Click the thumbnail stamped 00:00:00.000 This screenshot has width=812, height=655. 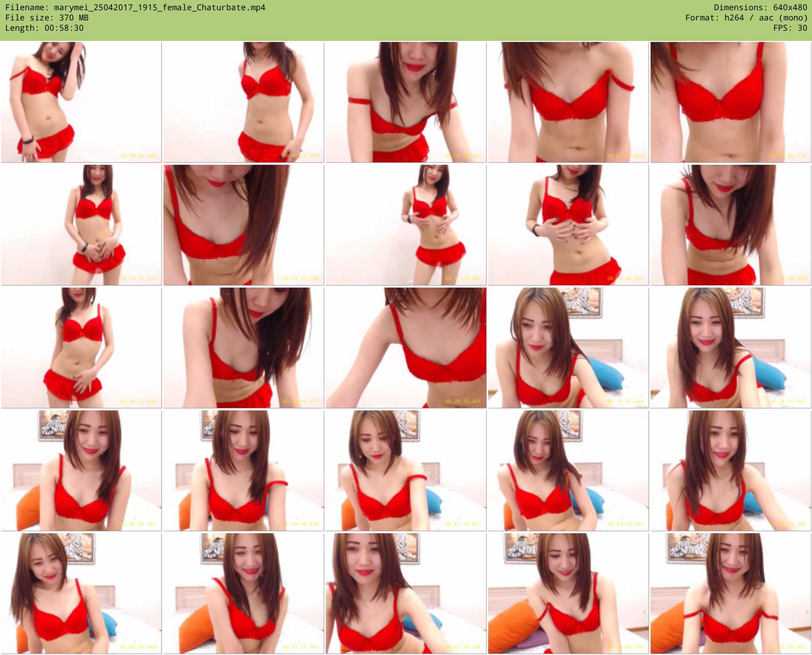pyautogui.click(x=81, y=102)
